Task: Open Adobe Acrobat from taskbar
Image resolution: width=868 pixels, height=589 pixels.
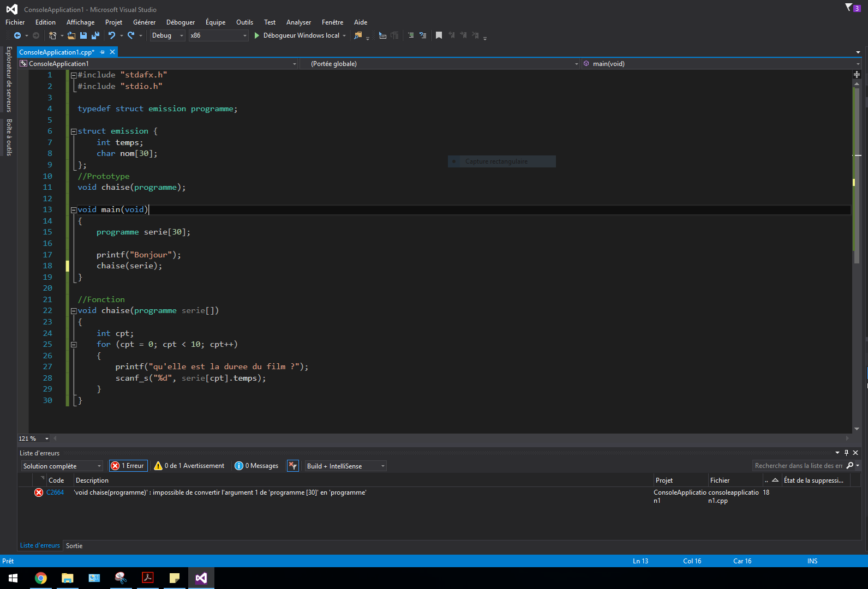Action: point(147,578)
